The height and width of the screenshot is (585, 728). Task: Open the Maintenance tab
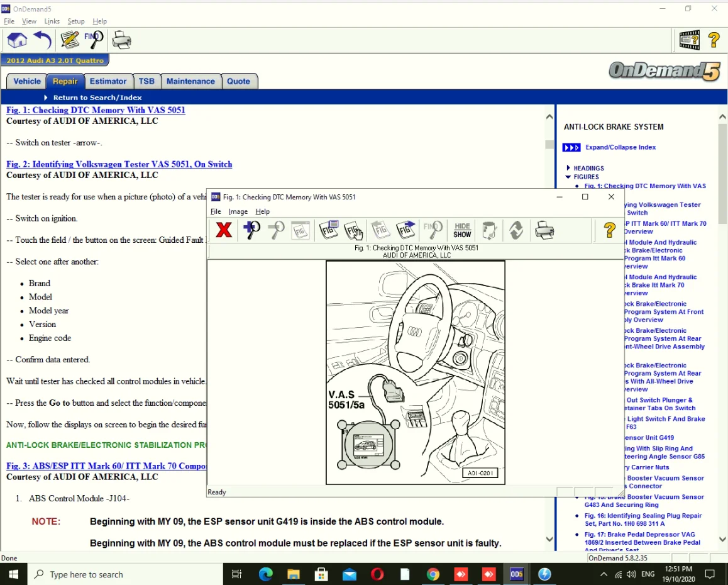[190, 81]
